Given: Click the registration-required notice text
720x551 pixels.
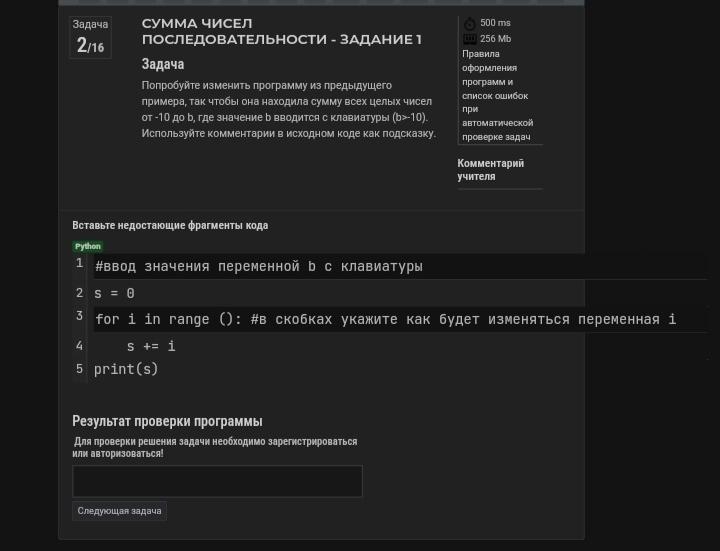Looking at the screenshot, I should [214, 447].
